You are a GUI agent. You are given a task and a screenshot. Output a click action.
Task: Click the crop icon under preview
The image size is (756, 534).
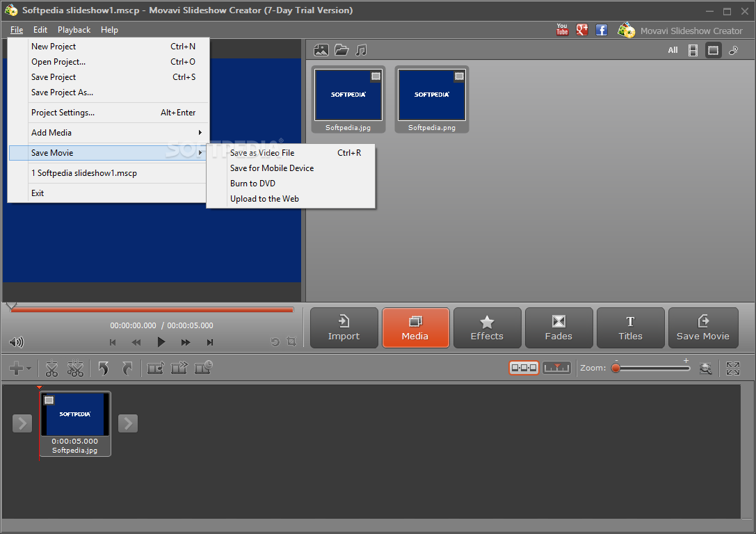pos(291,341)
